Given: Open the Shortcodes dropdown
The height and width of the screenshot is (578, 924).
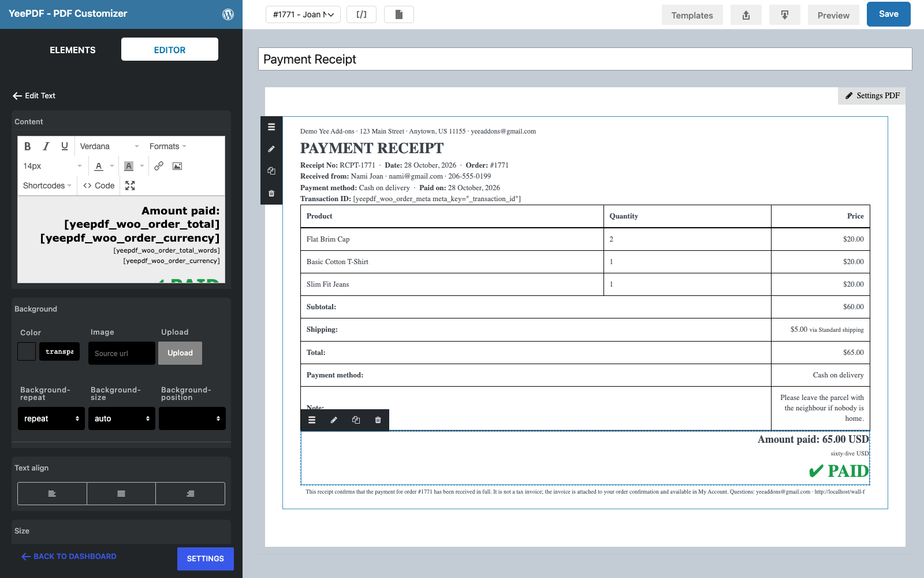Looking at the screenshot, I should [x=47, y=186].
